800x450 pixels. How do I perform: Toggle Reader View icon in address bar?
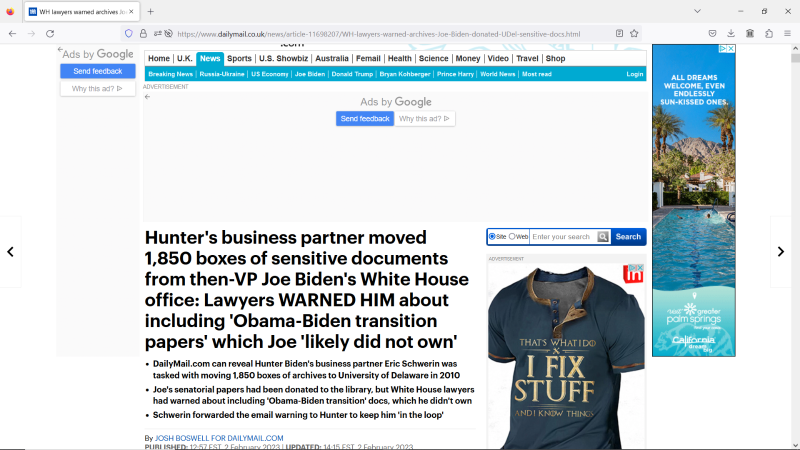619,34
